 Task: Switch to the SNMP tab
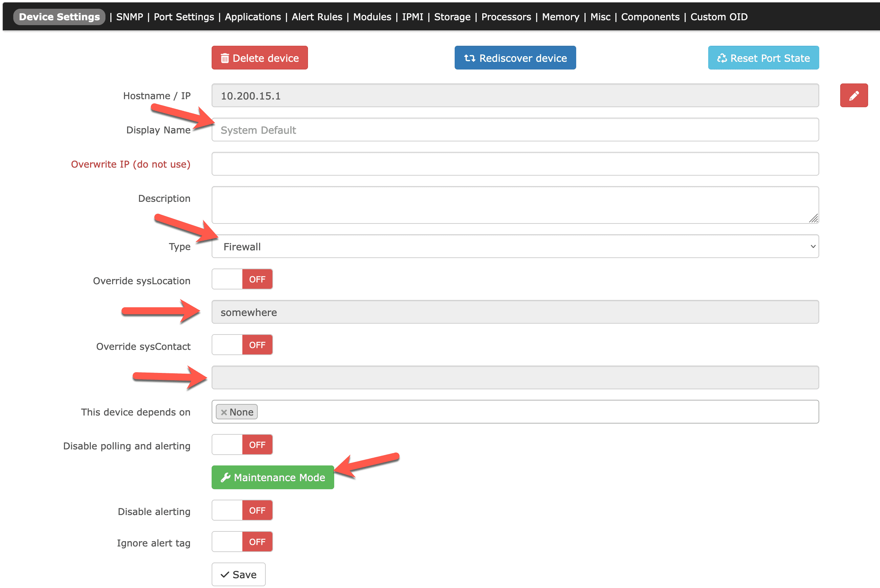pyautogui.click(x=129, y=17)
